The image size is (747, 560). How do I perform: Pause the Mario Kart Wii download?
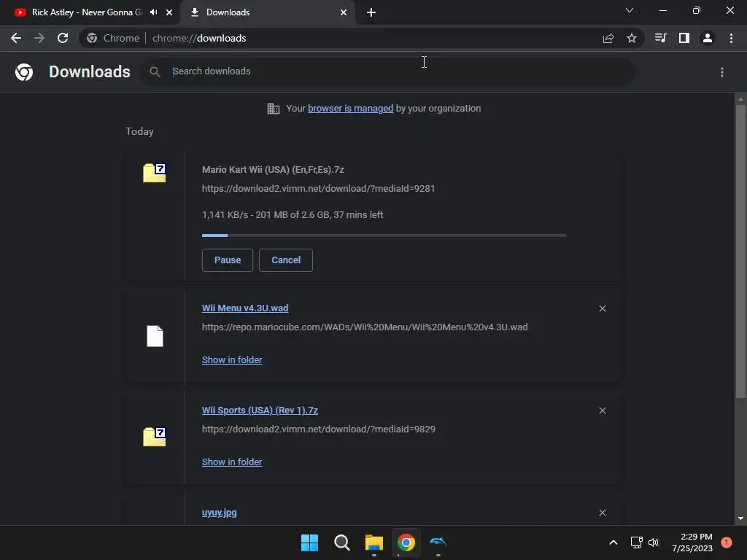[x=228, y=260]
